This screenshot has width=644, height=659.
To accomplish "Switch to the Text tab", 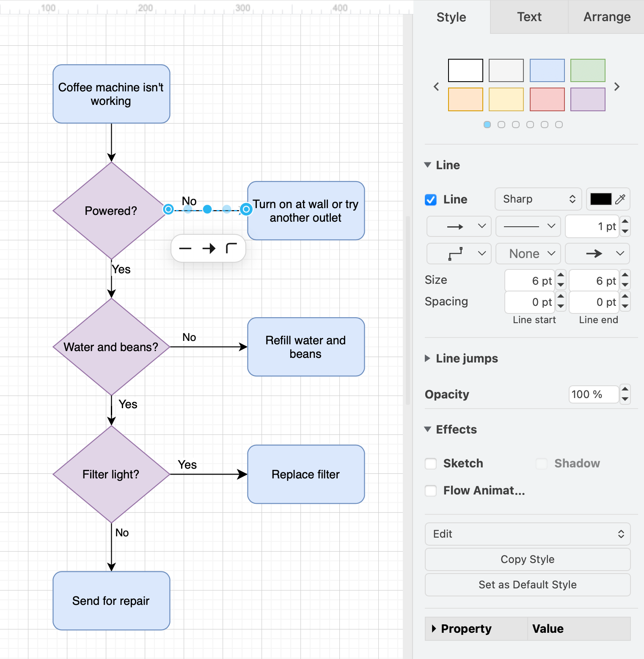I will pyautogui.click(x=529, y=17).
